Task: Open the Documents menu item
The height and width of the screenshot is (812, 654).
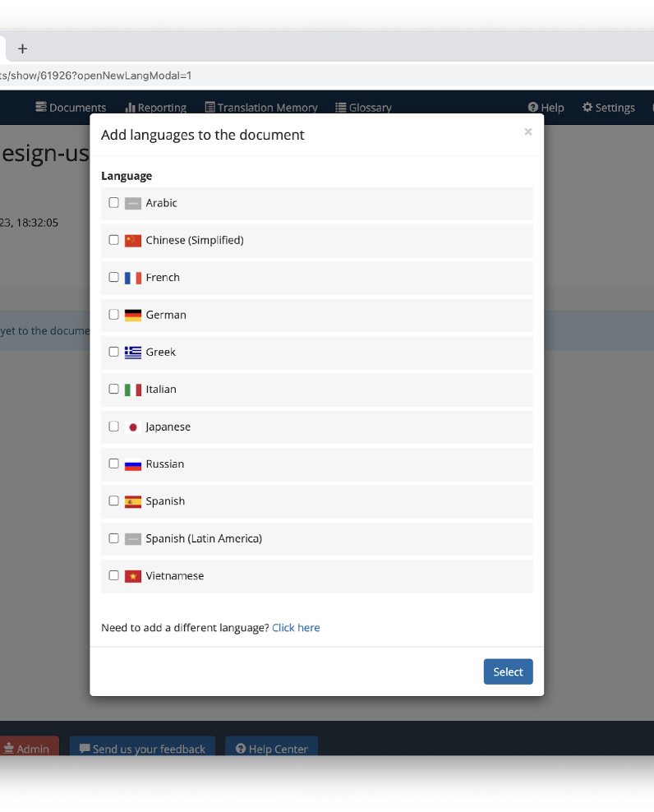Action: [x=71, y=107]
